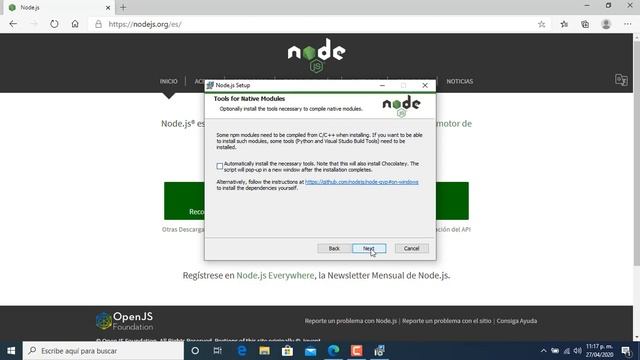Open the notification center icon
Image resolution: width=640 pixels, height=360 pixels.
pos(627,351)
